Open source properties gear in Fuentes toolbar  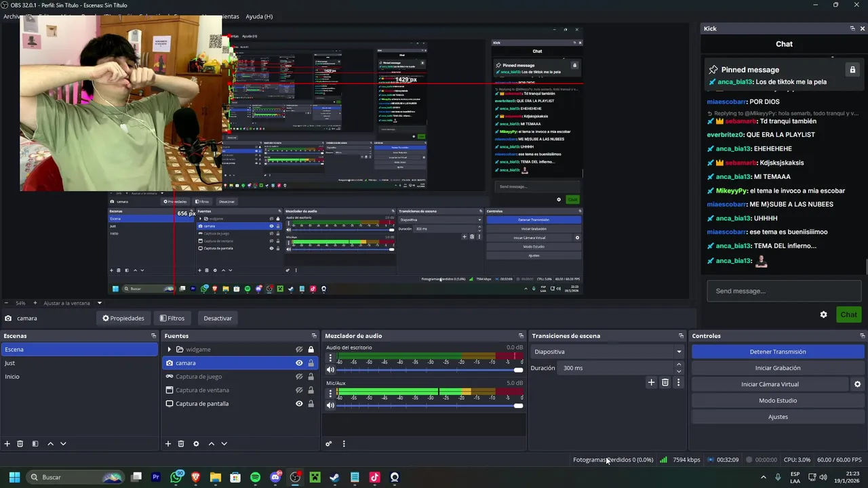click(x=196, y=444)
